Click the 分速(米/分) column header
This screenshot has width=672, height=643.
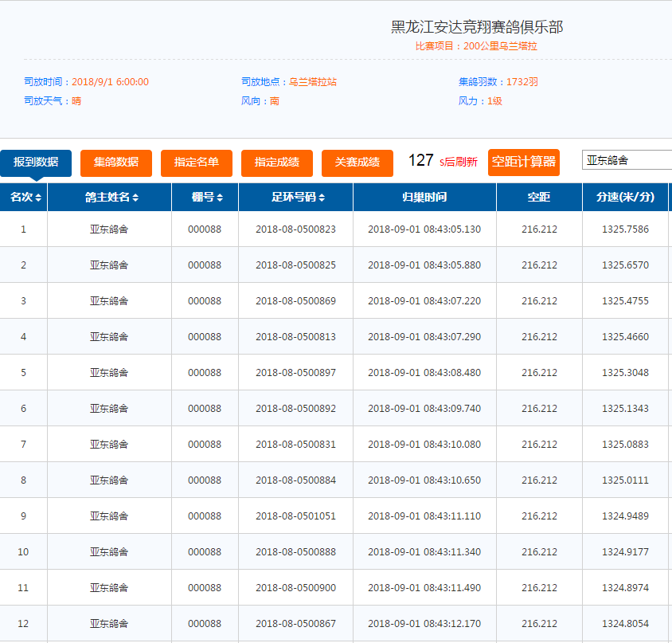point(625,198)
